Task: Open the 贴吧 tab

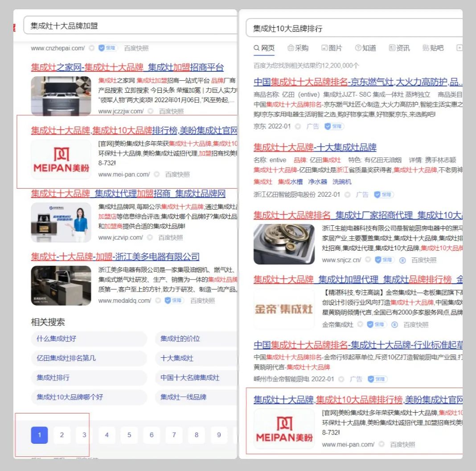Action: click(433, 48)
